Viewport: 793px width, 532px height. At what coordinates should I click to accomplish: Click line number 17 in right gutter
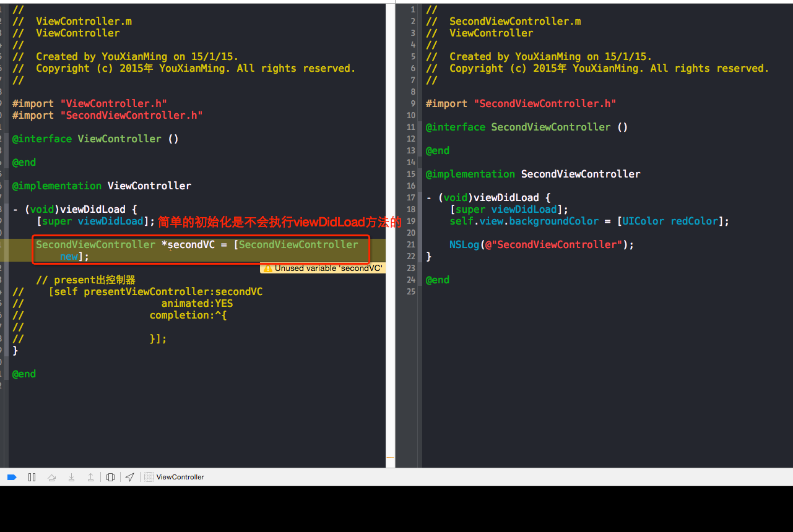[x=411, y=197]
